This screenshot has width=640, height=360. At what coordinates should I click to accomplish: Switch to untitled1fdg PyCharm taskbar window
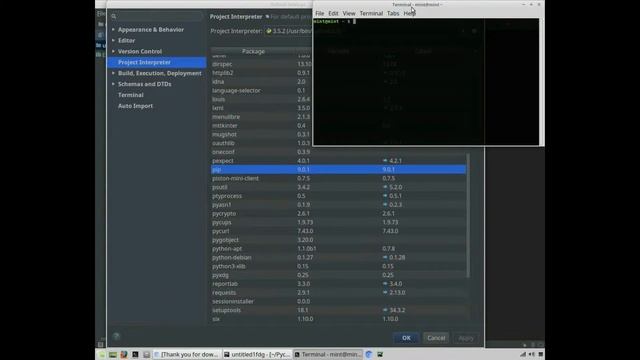point(257,355)
